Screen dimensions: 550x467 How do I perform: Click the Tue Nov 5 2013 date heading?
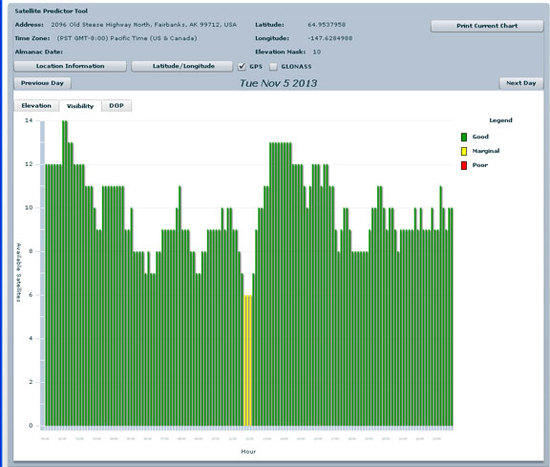[279, 83]
